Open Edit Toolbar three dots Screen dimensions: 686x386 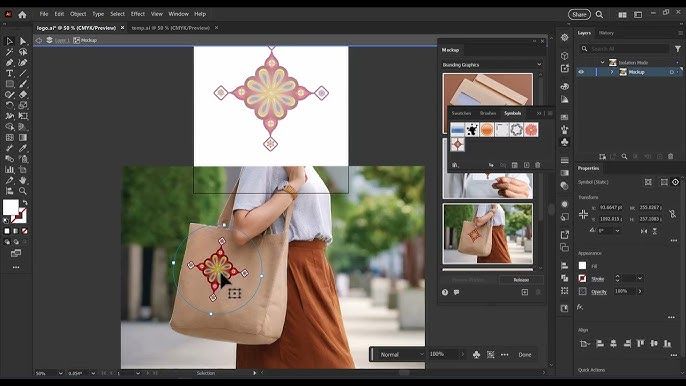coord(16,267)
